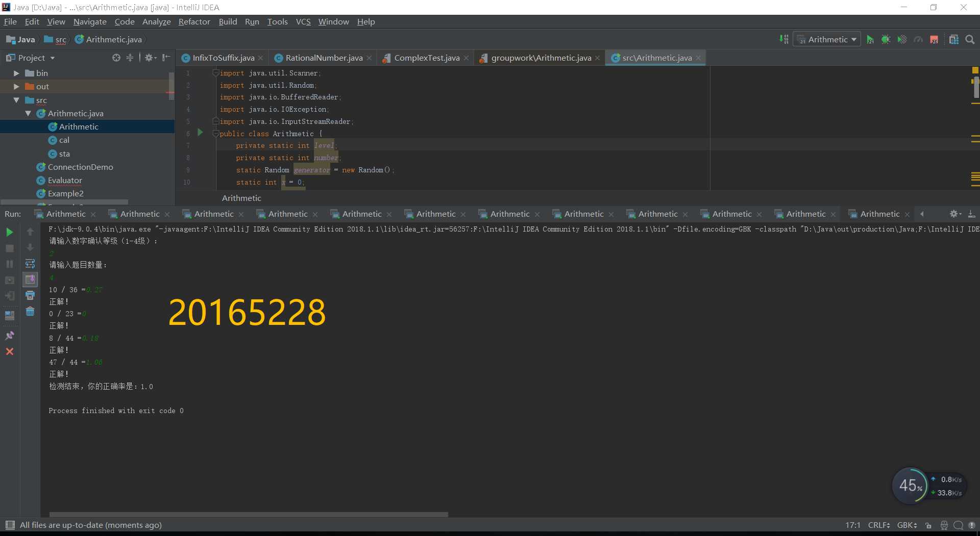Click the Project tree vertical scrollbar
This screenshot has height=536, width=980.
(171, 85)
